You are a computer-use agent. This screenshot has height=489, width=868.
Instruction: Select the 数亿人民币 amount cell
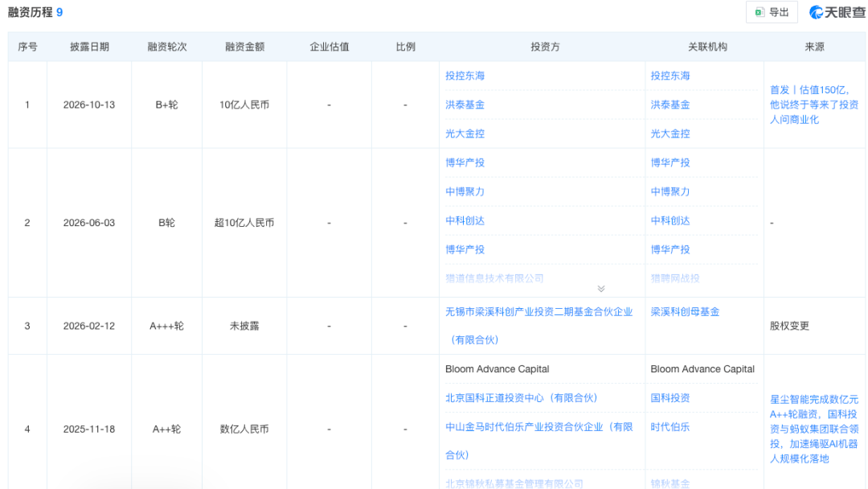[244, 429]
